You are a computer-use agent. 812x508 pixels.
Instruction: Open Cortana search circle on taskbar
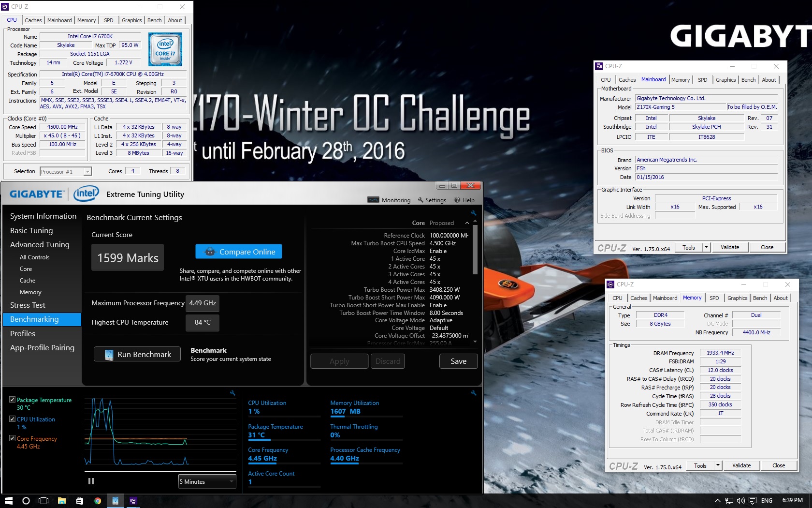tap(26, 501)
